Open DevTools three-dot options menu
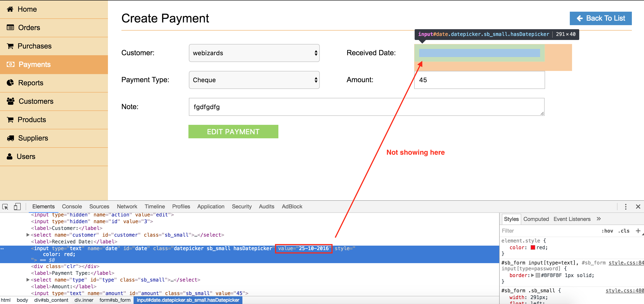 point(626,207)
